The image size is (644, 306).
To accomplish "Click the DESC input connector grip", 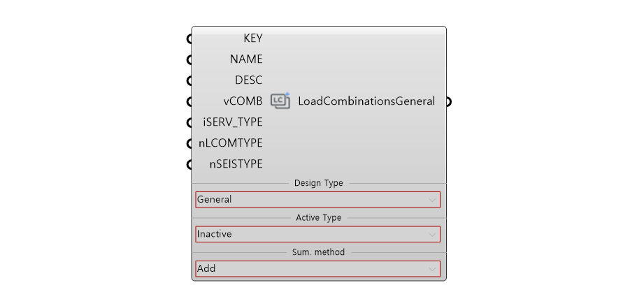I will pos(189,80).
